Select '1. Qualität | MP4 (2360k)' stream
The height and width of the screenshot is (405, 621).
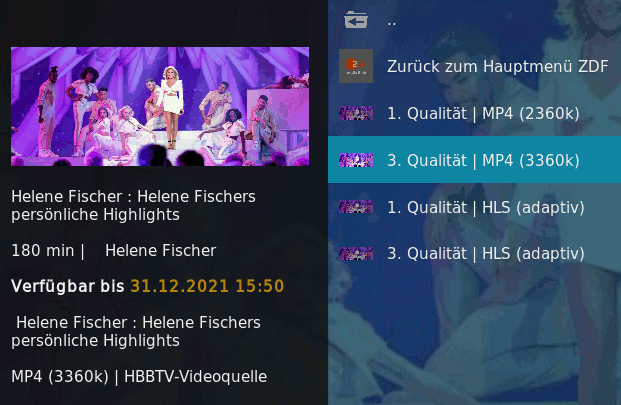coord(483,114)
